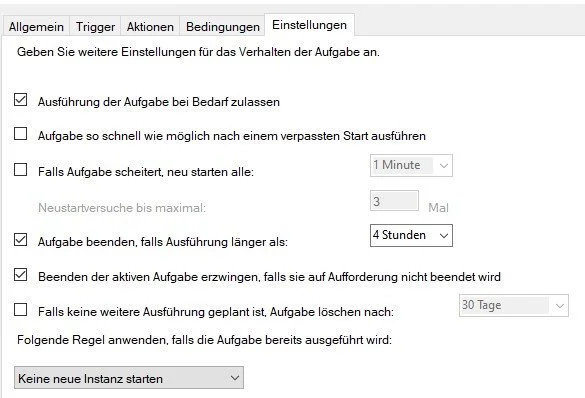The width and height of the screenshot is (585, 398).
Task: Enable Aufgabe so schnell wie möglich ausführen checkbox
Action: pos(21,134)
